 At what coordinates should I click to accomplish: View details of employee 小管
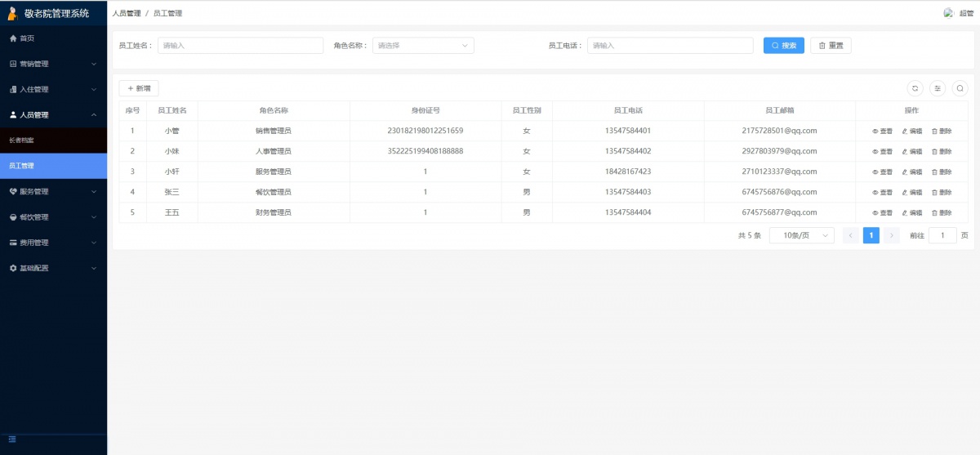coord(882,131)
